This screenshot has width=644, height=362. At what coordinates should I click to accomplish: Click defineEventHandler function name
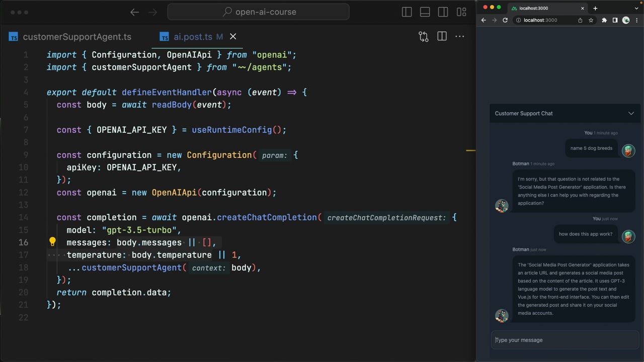(x=167, y=92)
